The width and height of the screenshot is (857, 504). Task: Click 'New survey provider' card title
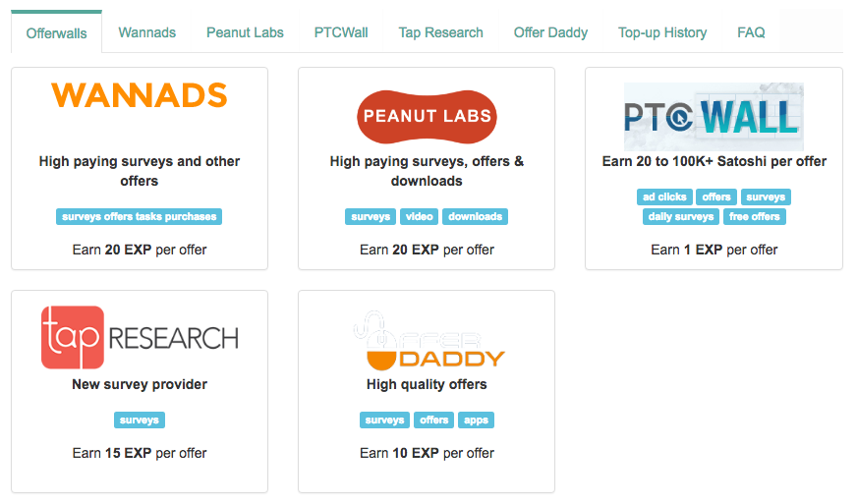tap(140, 384)
